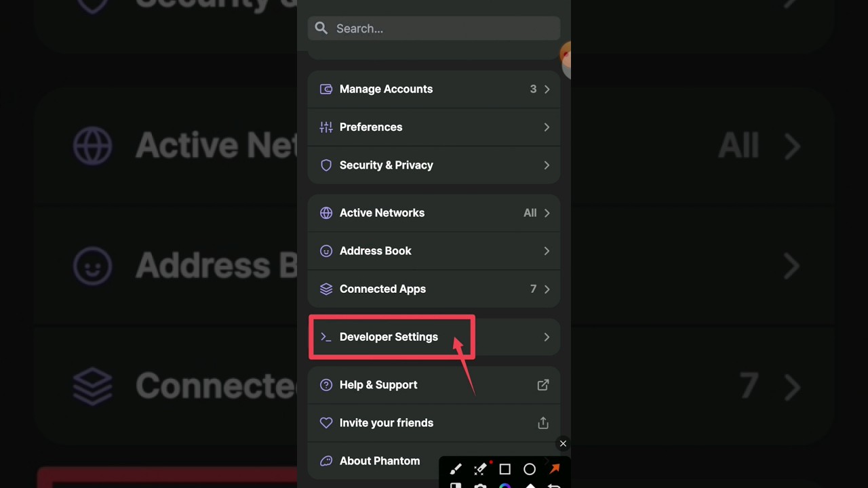Click the About Phantom ghost icon
Screen dimensions: 868x488
[x=326, y=461]
